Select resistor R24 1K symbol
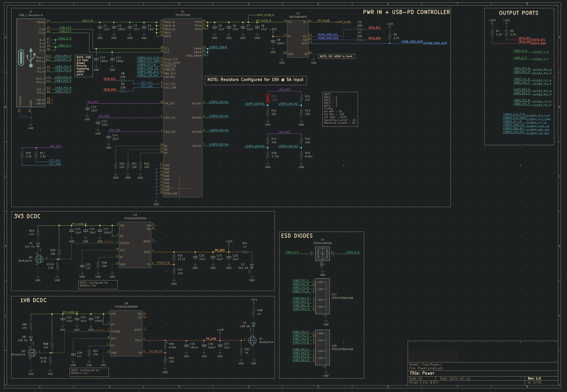Image resolution: width=567 pixels, height=392 pixels. click(x=245, y=252)
